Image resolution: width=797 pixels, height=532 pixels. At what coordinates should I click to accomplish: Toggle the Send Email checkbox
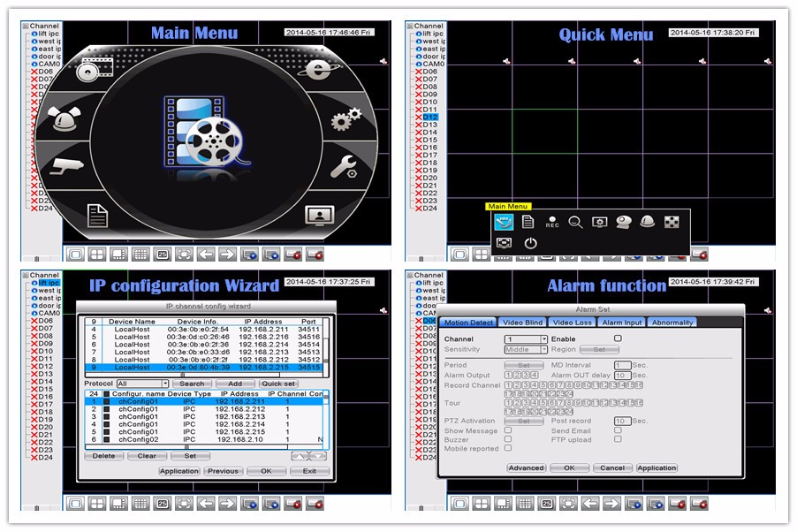[x=618, y=430]
